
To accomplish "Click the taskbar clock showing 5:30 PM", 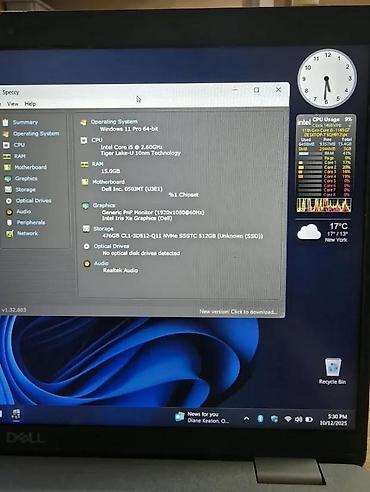I will pyautogui.click(x=333, y=420).
